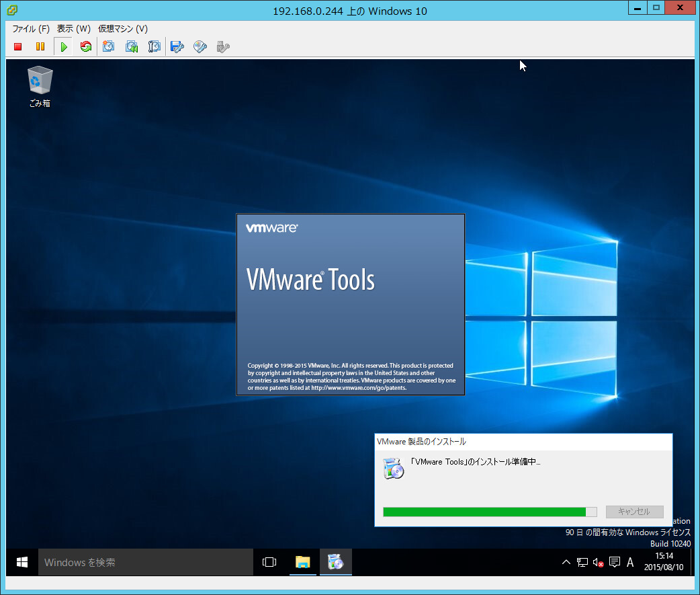
Task: Expand hidden tray icons chevron
Action: pyautogui.click(x=566, y=562)
